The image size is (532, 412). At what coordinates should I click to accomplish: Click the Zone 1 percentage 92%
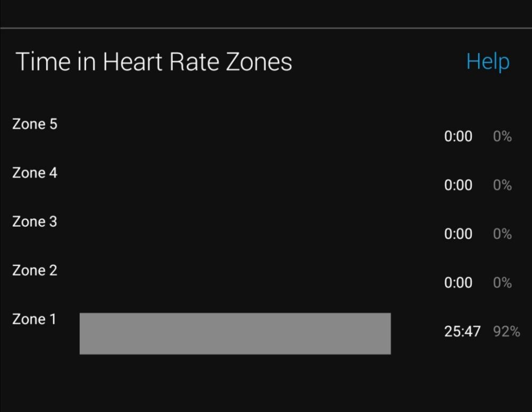click(x=506, y=332)
